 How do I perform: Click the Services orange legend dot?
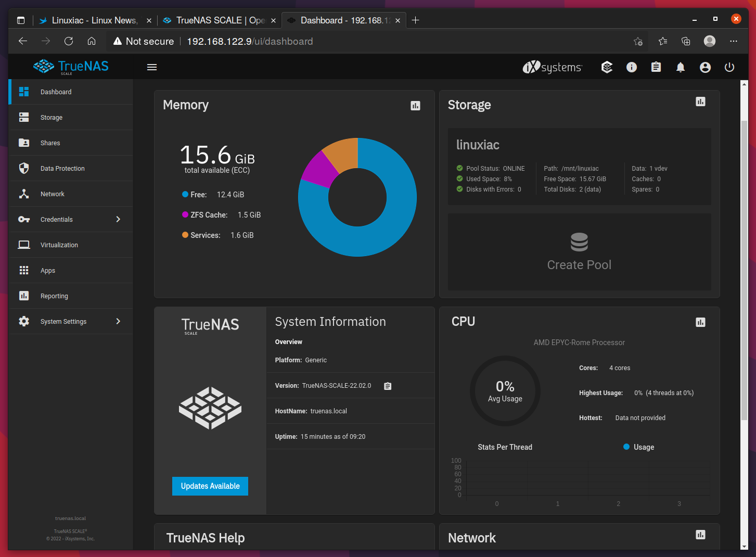[x=185, y=235]
